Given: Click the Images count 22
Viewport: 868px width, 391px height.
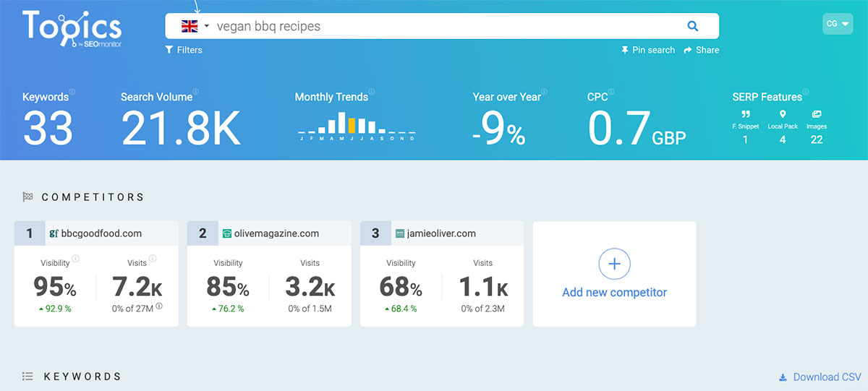Looking at the screenshot, I should tap(817, 139).
